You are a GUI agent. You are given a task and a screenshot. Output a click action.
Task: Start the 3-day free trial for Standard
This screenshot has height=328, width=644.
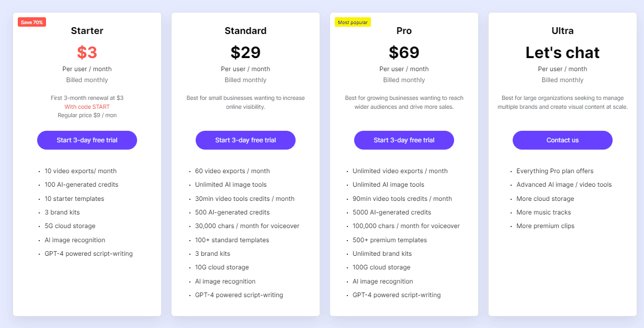click(245, 140)
